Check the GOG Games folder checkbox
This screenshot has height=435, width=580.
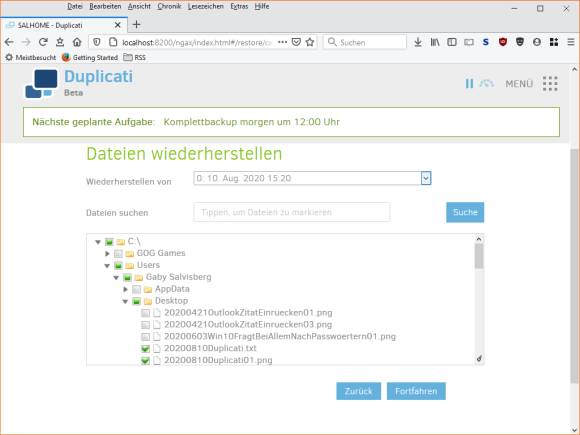118,254
